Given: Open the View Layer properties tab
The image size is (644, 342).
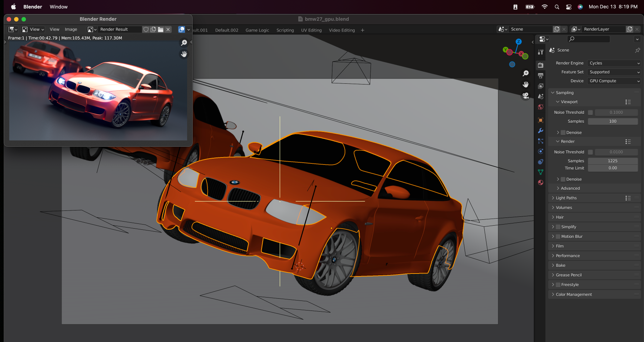Looking at the screenshot, I should tap(541, 86).
